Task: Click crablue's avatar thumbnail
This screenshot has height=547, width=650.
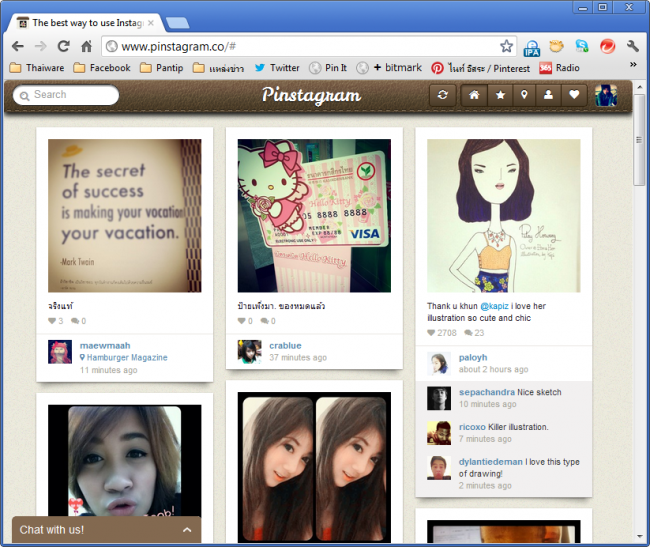Action: (249, 352)
